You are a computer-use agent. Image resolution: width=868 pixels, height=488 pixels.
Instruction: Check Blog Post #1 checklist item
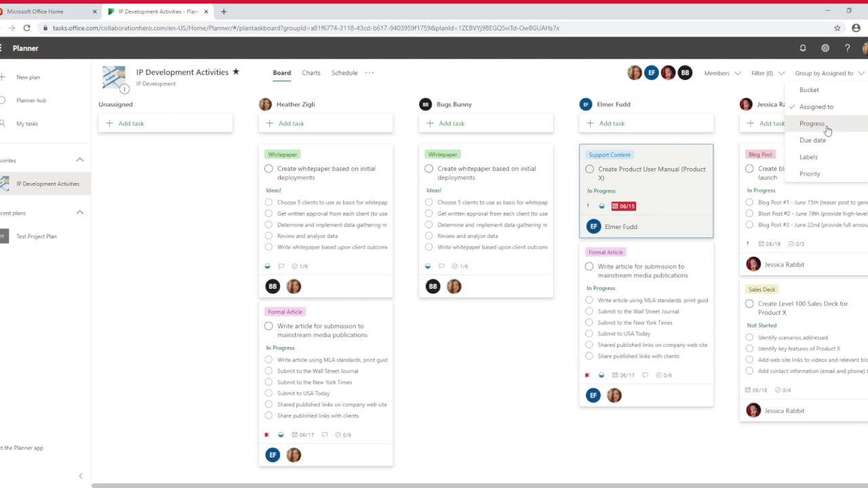pos(749,203)
